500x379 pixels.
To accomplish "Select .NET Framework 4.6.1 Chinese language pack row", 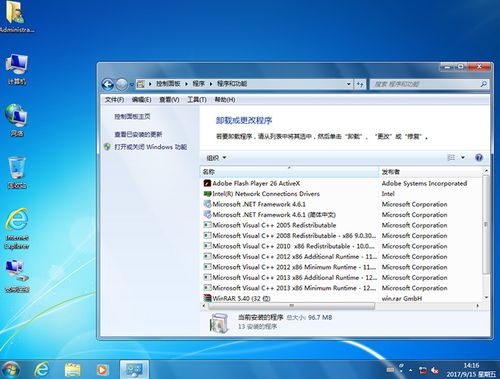I will pyautogui.click(x=341, y=215).
